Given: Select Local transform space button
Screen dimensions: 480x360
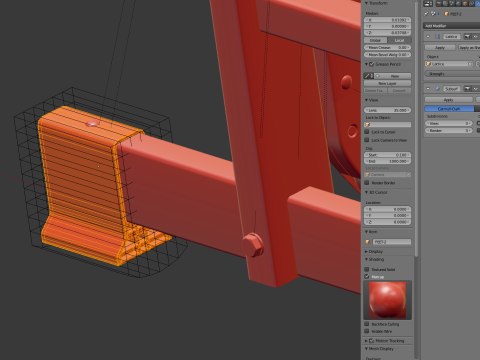Looking at the screenshot, I should tap(399, 40).
